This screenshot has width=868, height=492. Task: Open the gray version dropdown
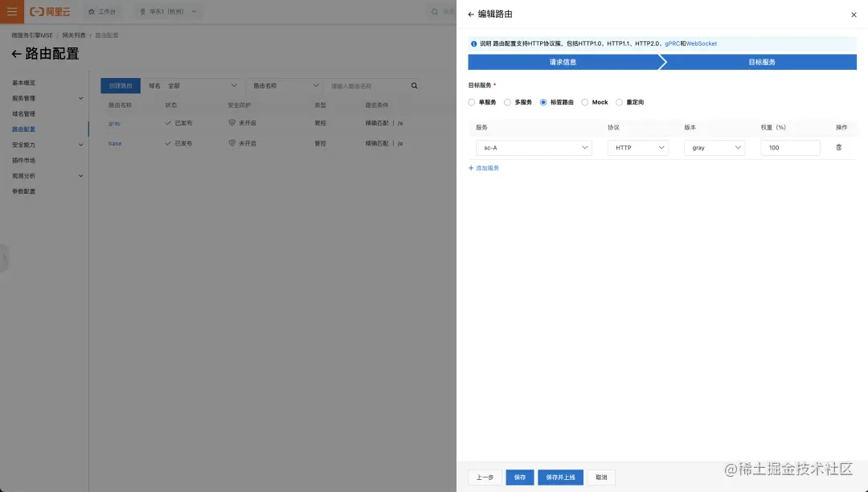point(714,148)
